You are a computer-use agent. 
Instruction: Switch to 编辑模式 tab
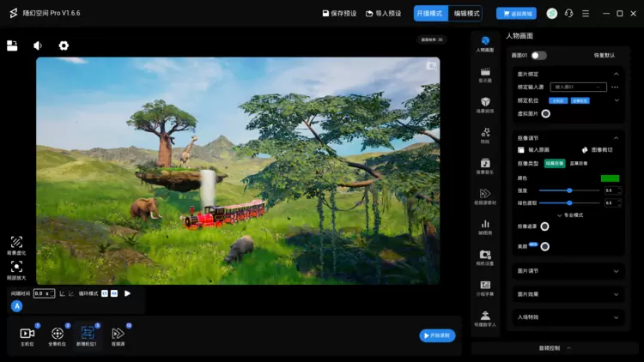466,14
